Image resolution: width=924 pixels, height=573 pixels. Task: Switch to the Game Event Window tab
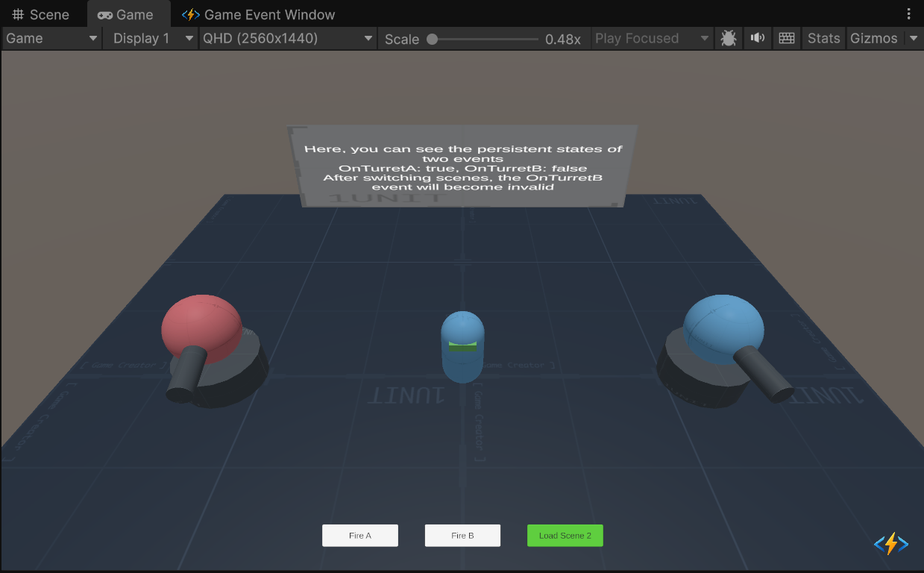tap(260, 15)
